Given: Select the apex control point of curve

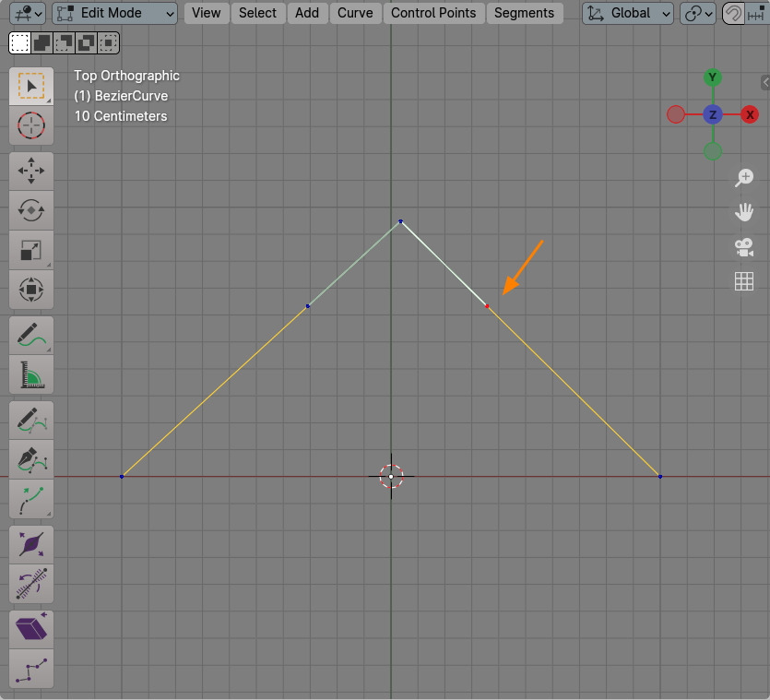Looking at the screenshot, I should [x=401, y=221].
